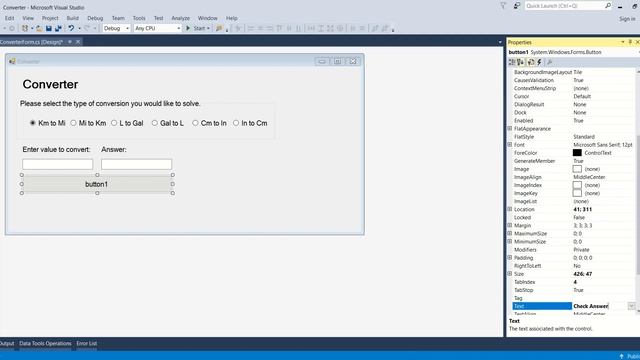This screenshot has width=640, height=360.
Task: Select the In to Cm radio button
Action: [x=236, y=123]
